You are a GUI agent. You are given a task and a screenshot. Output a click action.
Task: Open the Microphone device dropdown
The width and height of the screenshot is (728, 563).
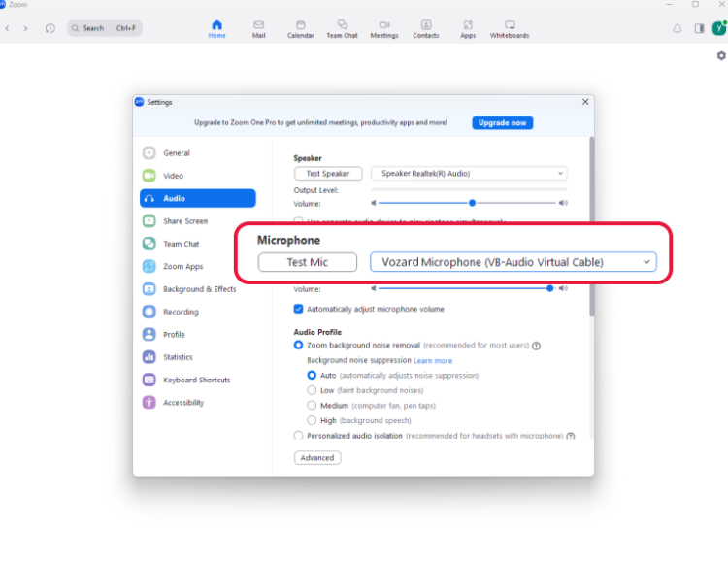(513, 262)
